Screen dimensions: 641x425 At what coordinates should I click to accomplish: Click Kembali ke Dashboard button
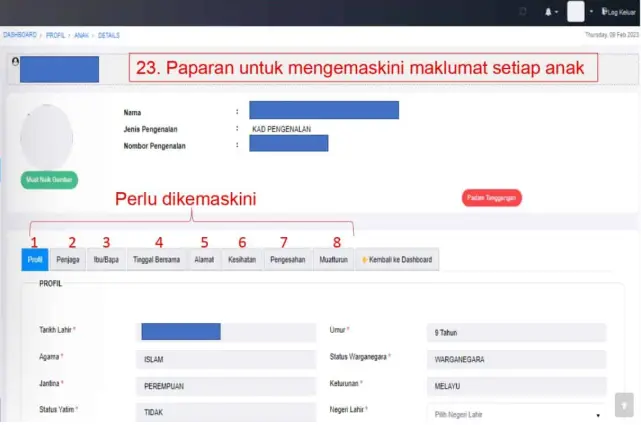(x=397, y=259)
